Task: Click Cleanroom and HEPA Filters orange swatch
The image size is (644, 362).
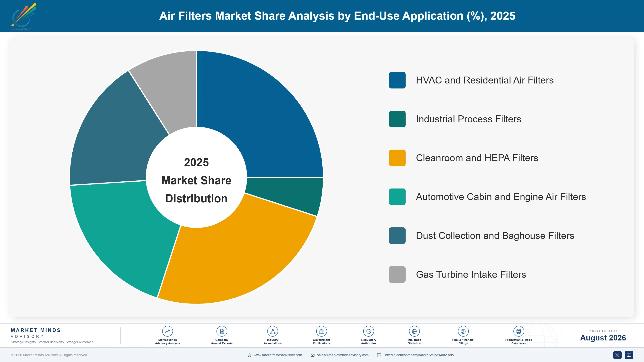Action: 397,158
